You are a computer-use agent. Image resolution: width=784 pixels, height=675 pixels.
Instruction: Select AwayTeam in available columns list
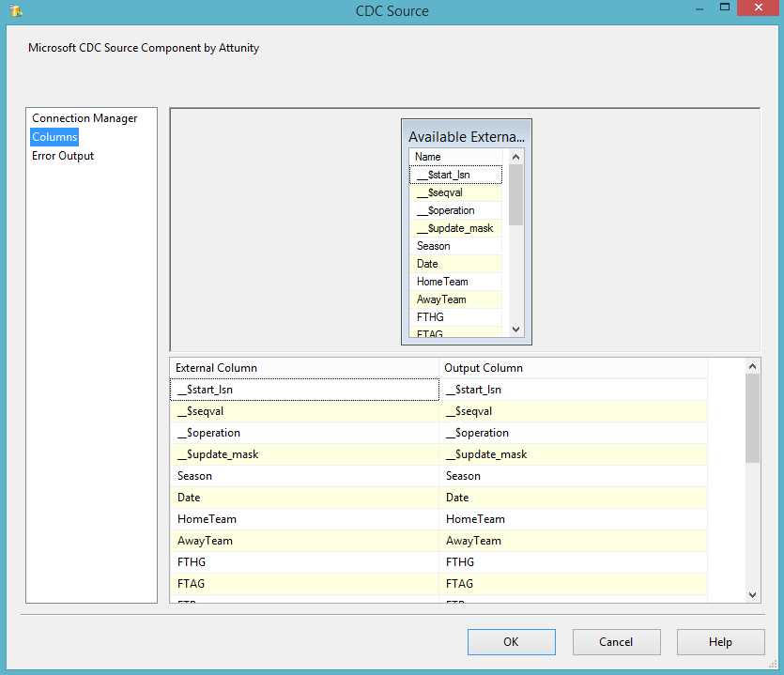[x=455, y=299]
